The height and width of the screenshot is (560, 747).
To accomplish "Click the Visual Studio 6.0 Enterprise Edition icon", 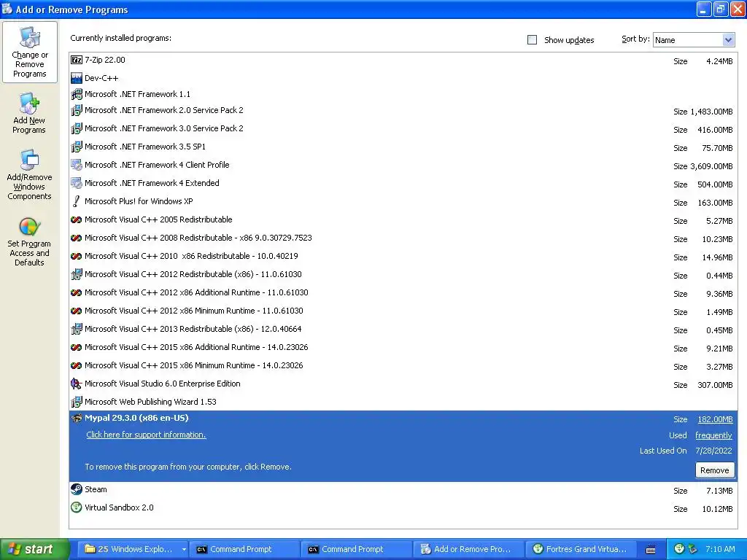I will 76,384.
